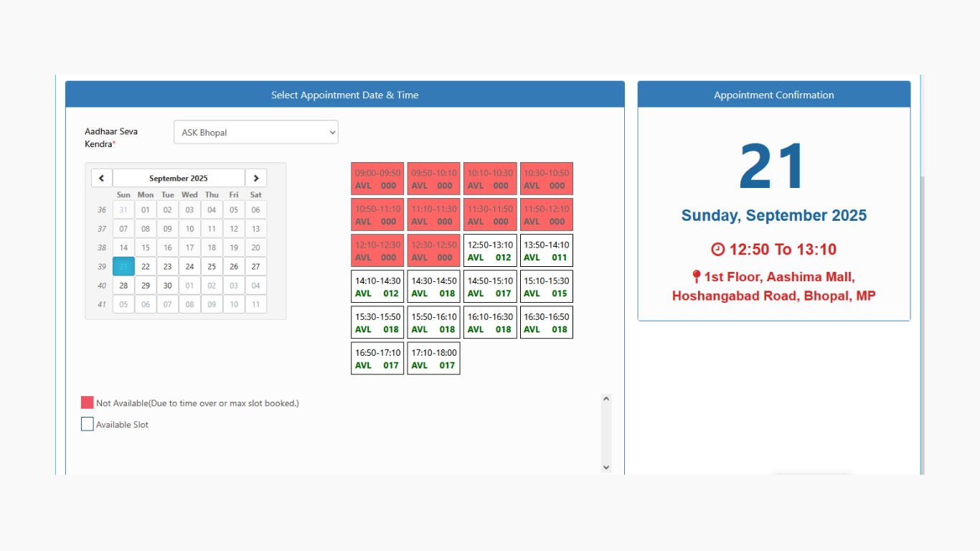
Task: Choose the 14:30-14:50 slot with 018 available
Action: click(x=433, y=286)
